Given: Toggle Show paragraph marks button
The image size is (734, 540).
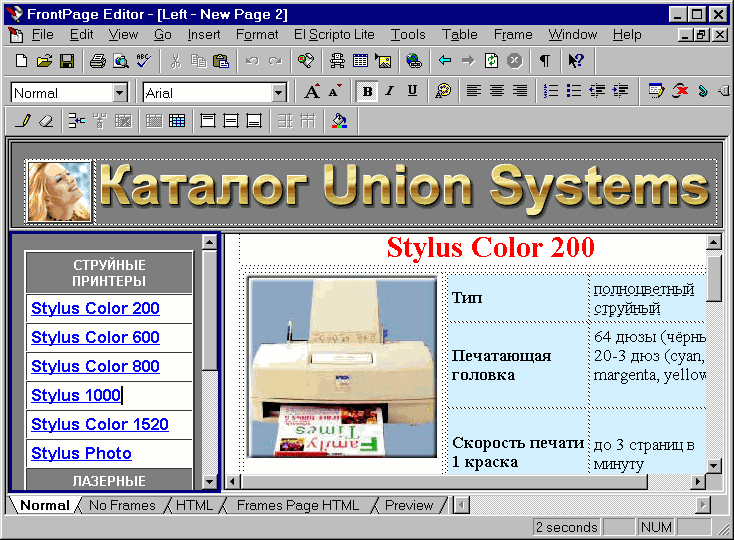Looking at the screenshot, I should pyautogui.click(x=545, y=61).
